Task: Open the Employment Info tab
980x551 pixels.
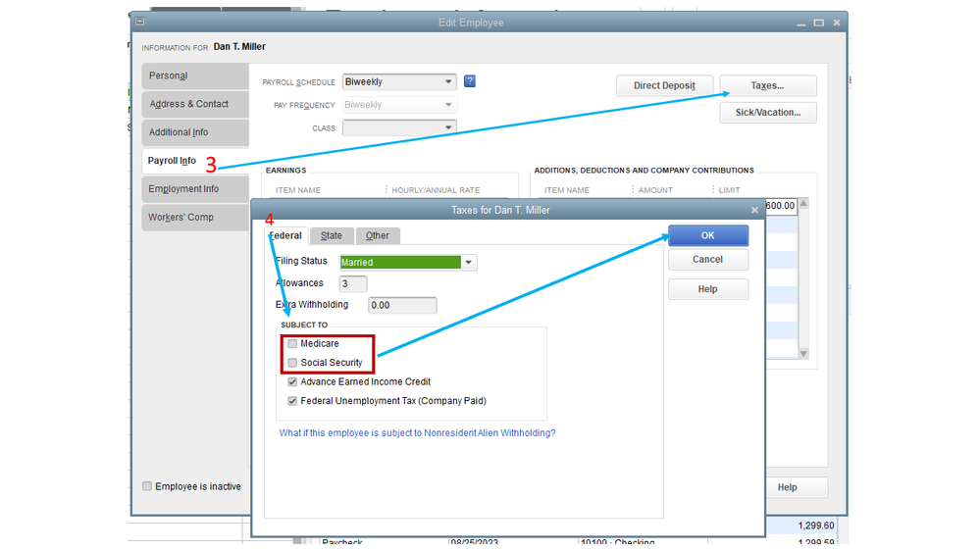Action: (195, 188)
